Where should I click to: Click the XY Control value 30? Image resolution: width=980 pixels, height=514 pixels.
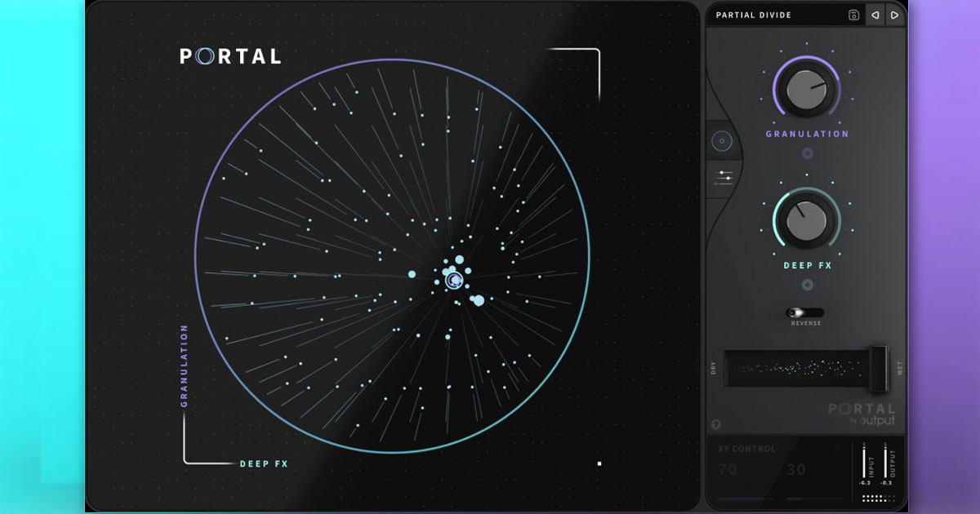tap(796, 469)
